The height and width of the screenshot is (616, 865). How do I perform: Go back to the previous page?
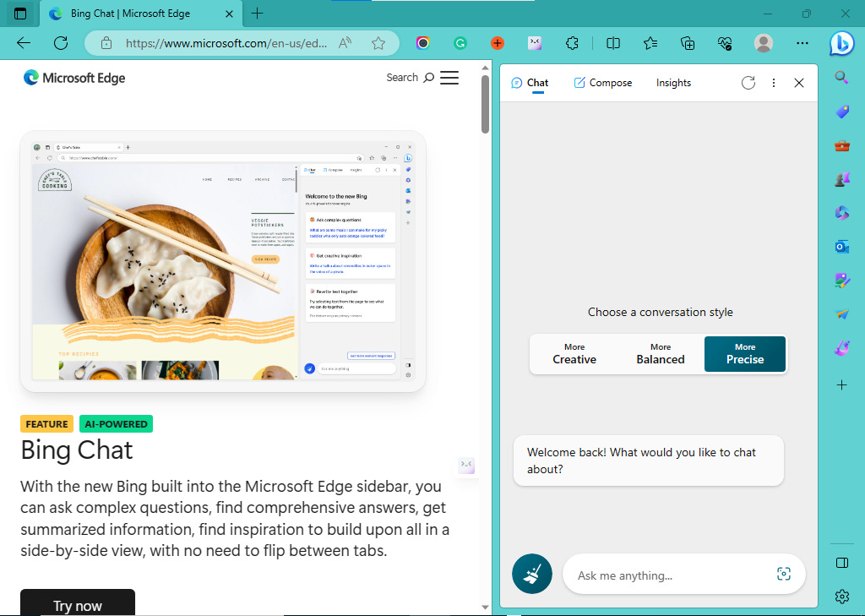point(24,43)
